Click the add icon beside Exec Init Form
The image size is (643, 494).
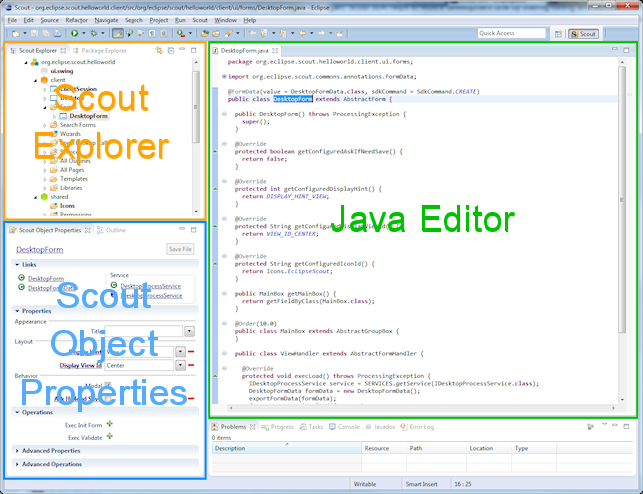tap(109, 423)
